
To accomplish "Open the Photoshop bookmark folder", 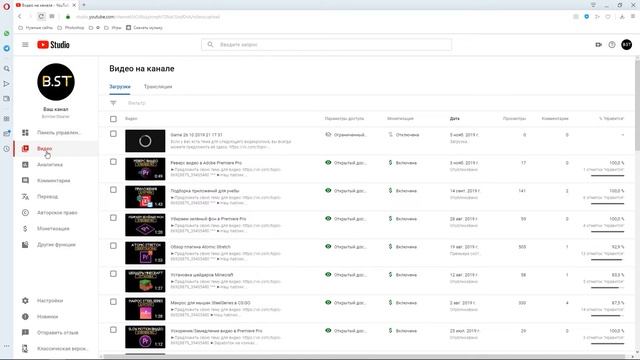I will (x=71, y=28).
